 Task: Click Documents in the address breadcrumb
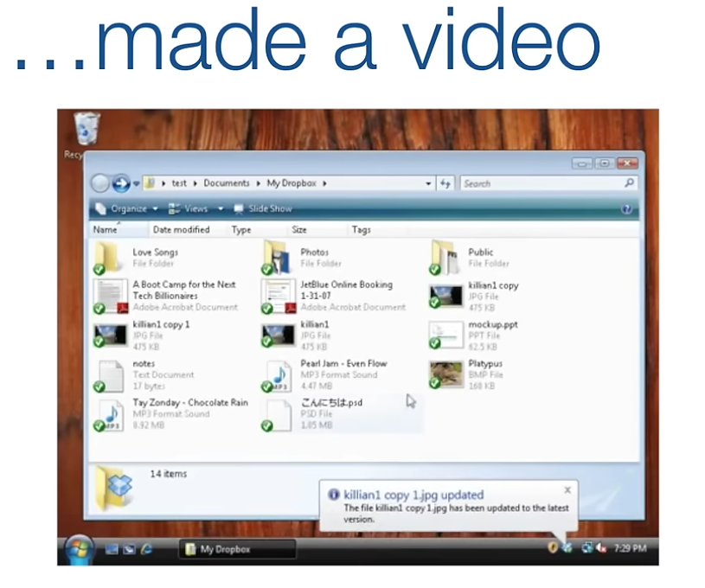click(x=227, y=183)
